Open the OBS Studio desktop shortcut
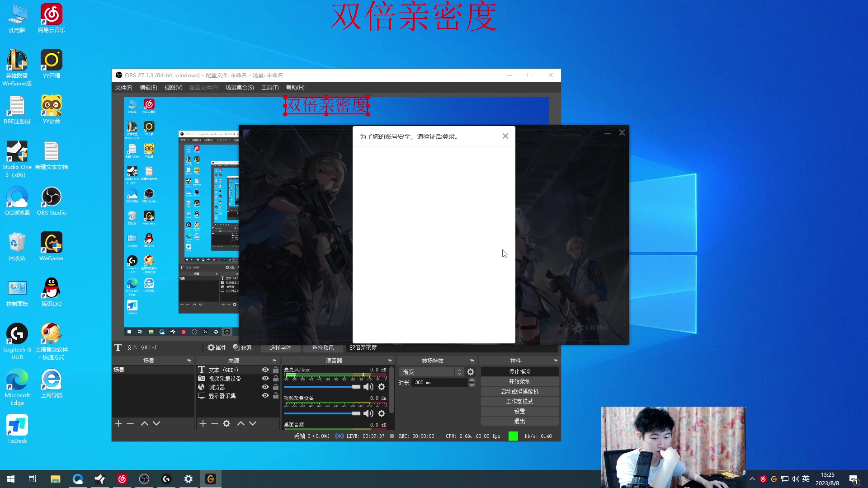Viewport: 868px width, 488px height. coord(52,201)
